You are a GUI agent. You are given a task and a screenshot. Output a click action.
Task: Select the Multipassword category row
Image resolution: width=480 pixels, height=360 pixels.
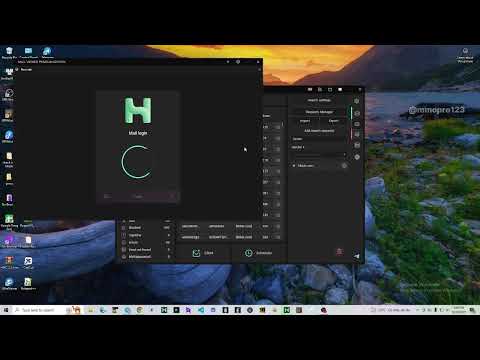(146, 257)
